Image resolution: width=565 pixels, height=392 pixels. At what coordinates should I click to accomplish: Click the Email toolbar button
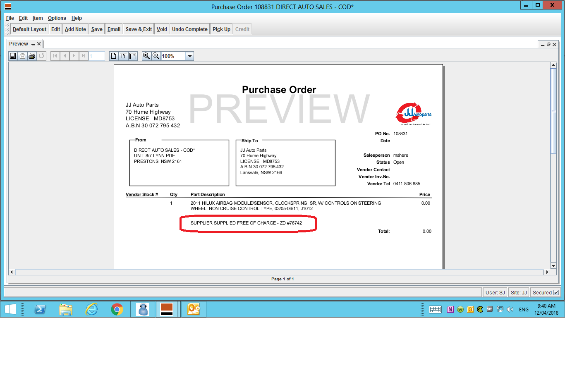tap(114, 29)
